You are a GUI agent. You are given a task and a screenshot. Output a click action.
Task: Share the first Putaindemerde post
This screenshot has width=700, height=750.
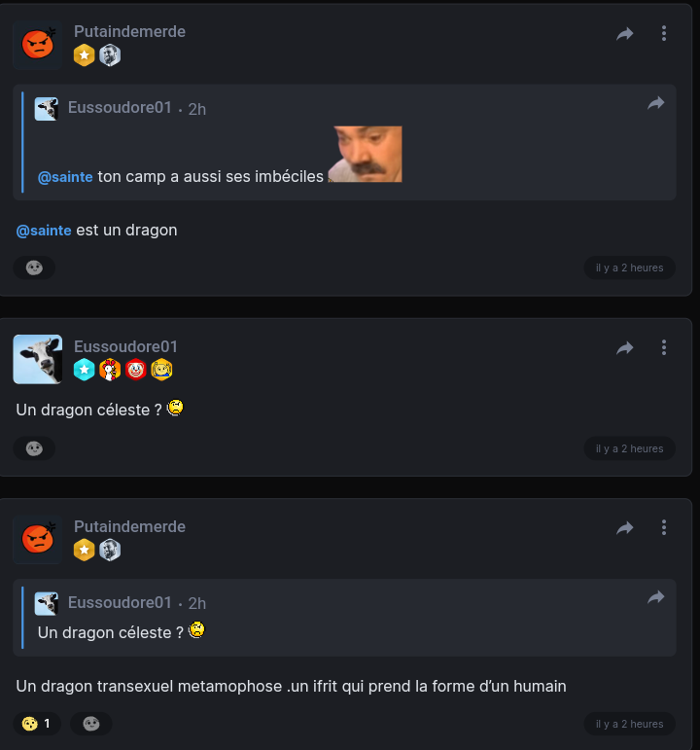coord(625,34)
